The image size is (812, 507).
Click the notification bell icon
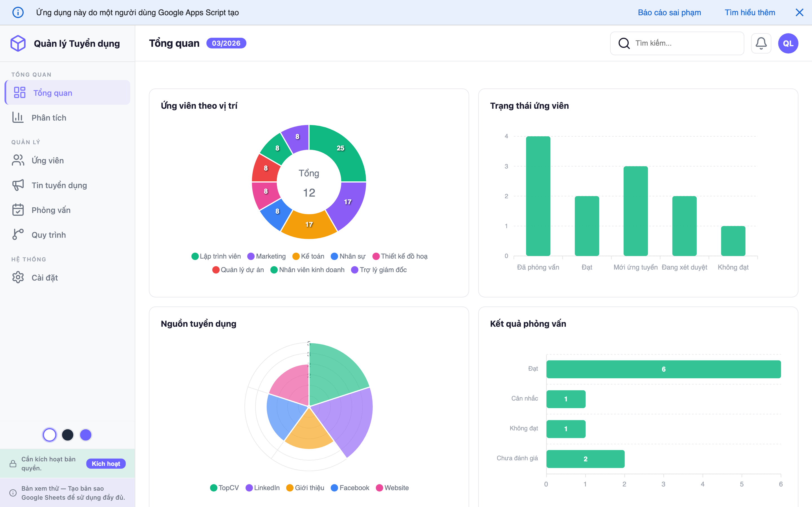tap(761, 43)
